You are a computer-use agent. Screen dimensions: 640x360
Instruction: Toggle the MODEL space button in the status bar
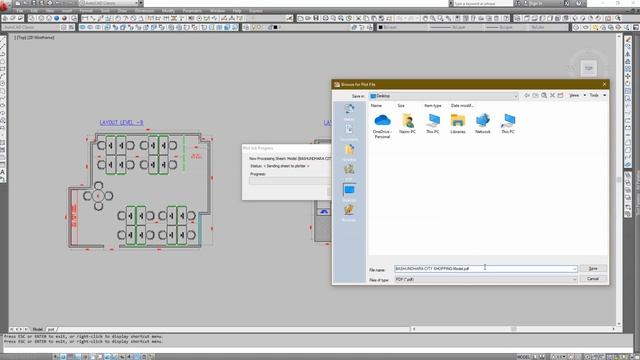click(x=523, y=357)
